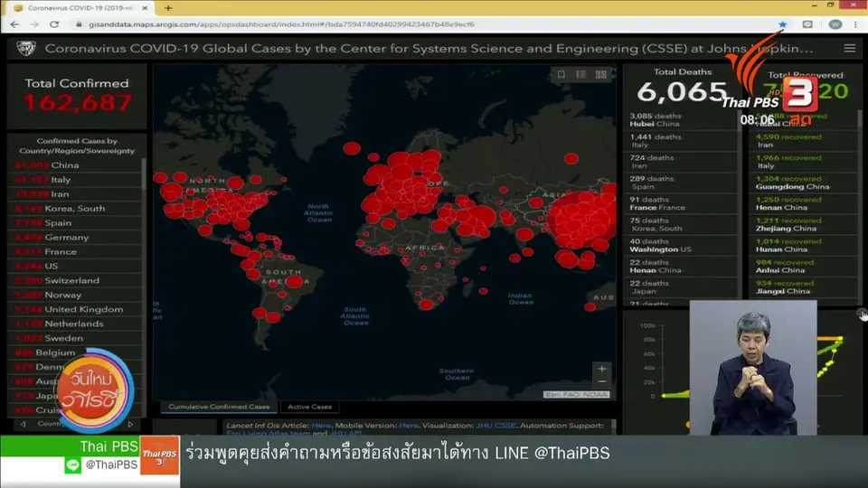Select Switzerland in country list
The image size is (868, 488).
point(76,280)
